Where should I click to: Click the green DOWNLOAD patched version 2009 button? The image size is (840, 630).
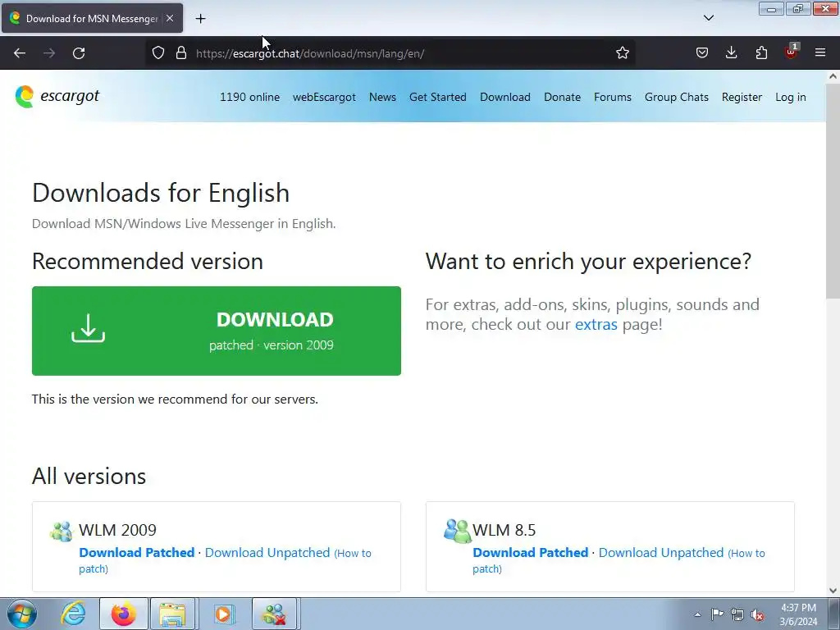[217, 331]
